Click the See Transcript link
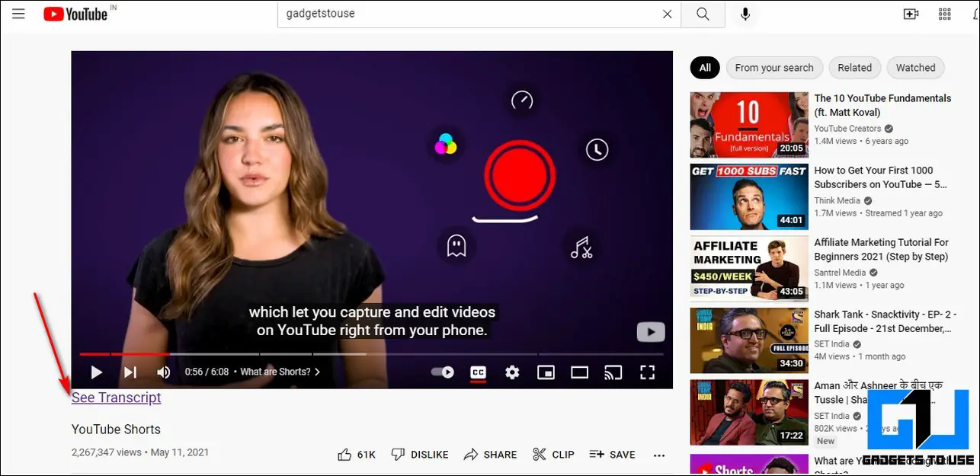The image size is (980, 476). click(x=116, y=398)
